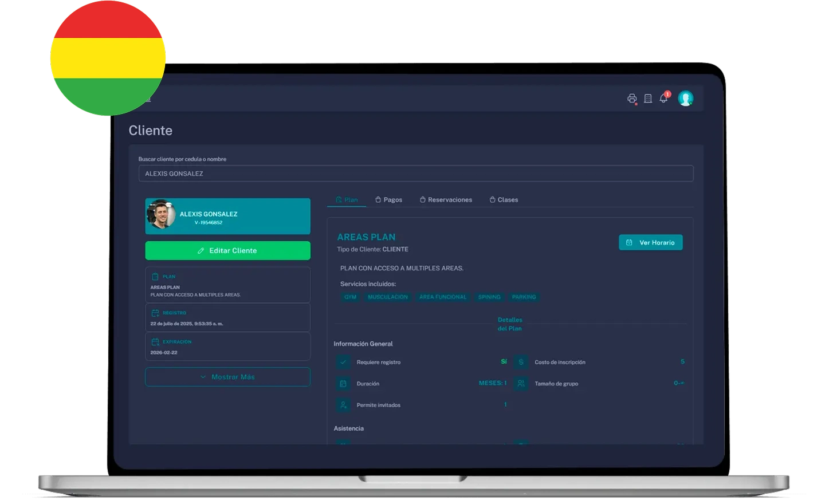Click the printer icon in top bar
The height and width of the screenshot is (504, 825).
(632, 99)
